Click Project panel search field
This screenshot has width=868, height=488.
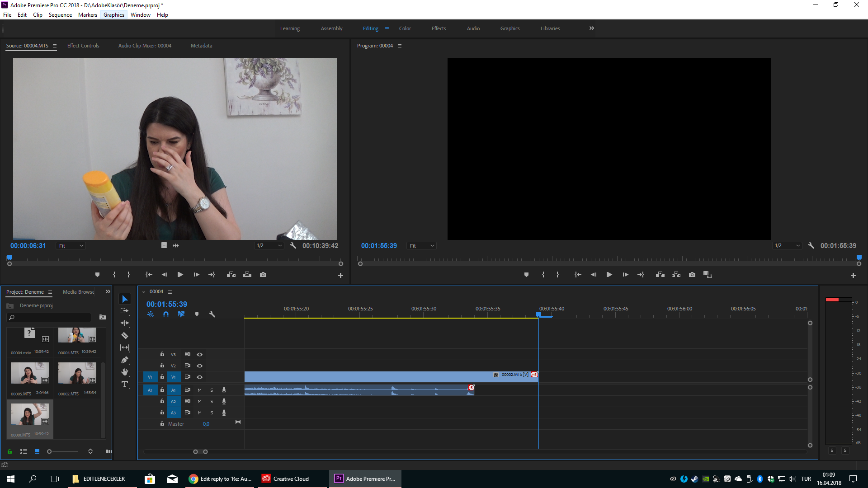(x=49, y=317)
